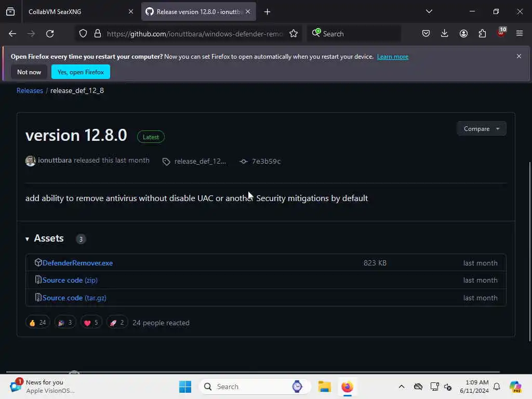Open commit 7e3b59c link
This screenshot has height=399, width=532.
266,162
